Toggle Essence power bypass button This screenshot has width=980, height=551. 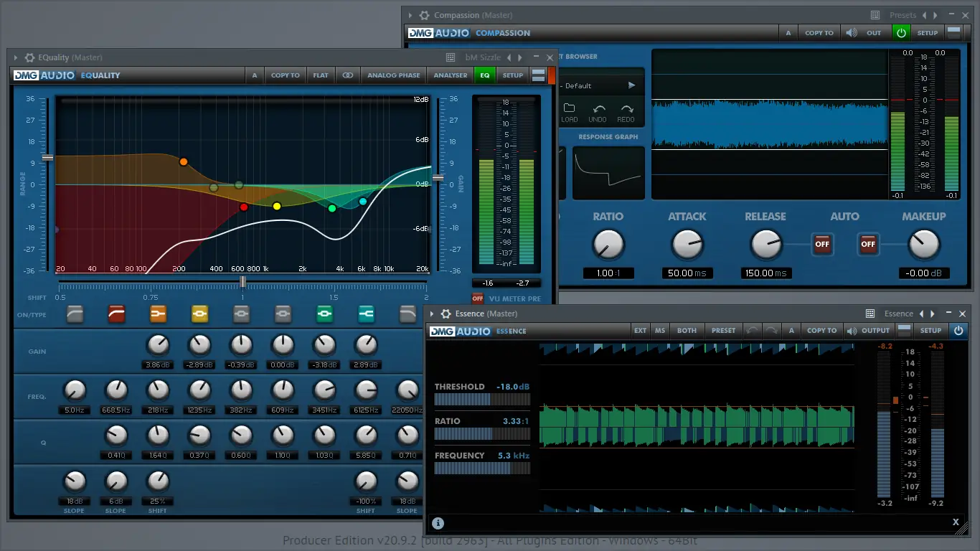coord(958,331)
